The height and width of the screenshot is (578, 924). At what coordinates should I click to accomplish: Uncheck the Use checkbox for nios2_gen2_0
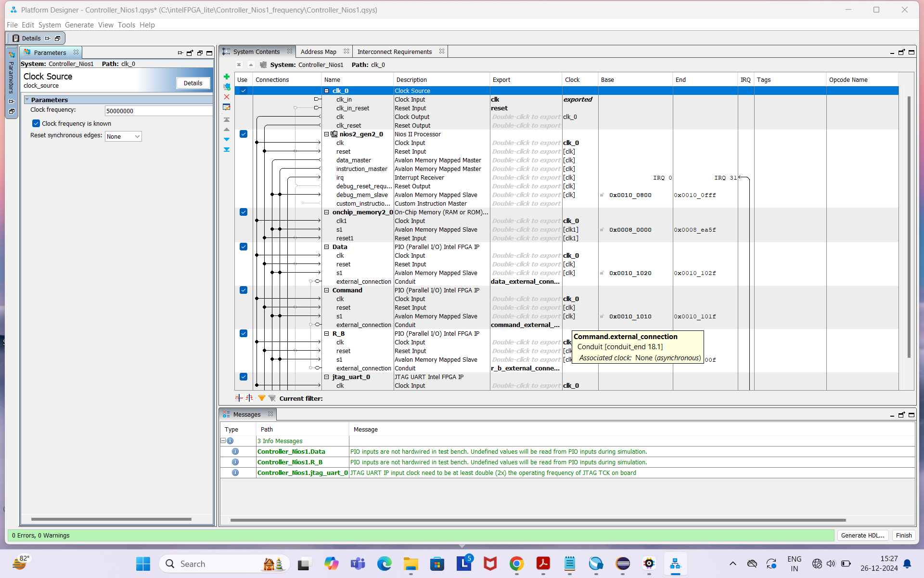(244, 134)
